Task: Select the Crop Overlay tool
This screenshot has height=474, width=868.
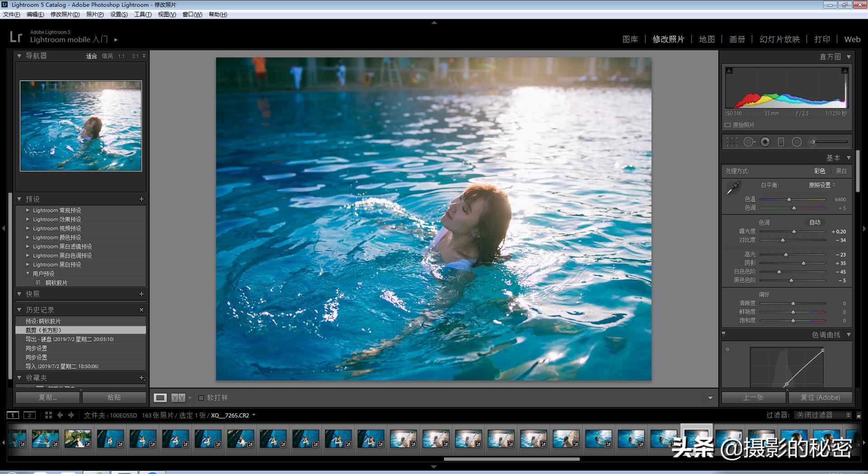Action: 732,142
